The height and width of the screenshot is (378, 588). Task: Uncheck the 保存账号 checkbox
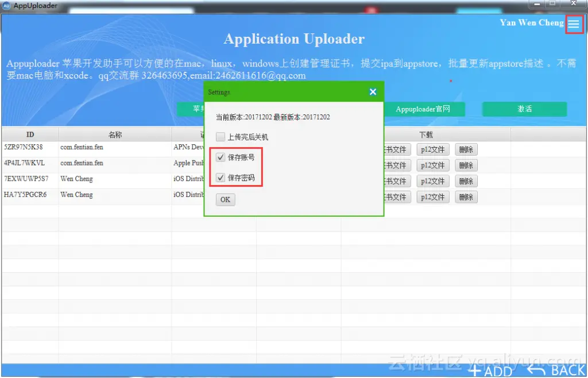pos(220,157)
